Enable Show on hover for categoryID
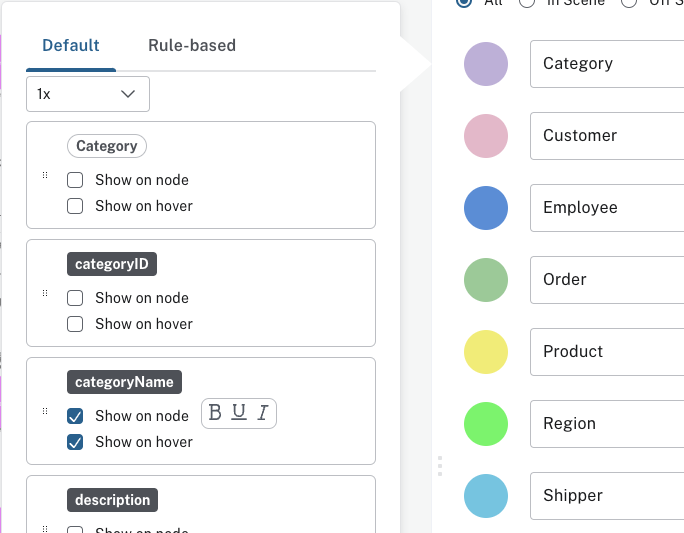 coord(75,324)
